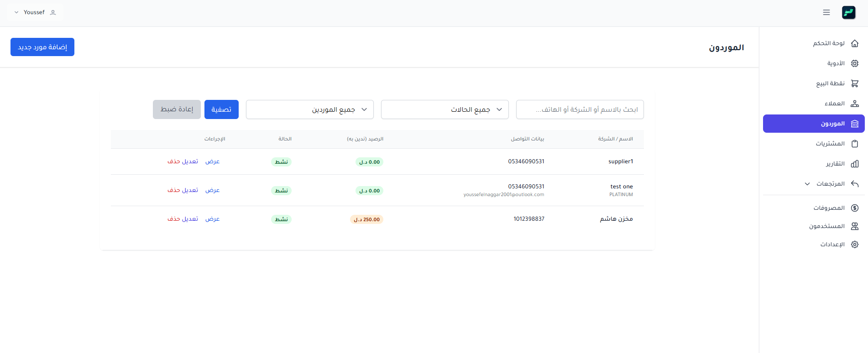Click the bar chart icon for التقارير

point(855,164)
